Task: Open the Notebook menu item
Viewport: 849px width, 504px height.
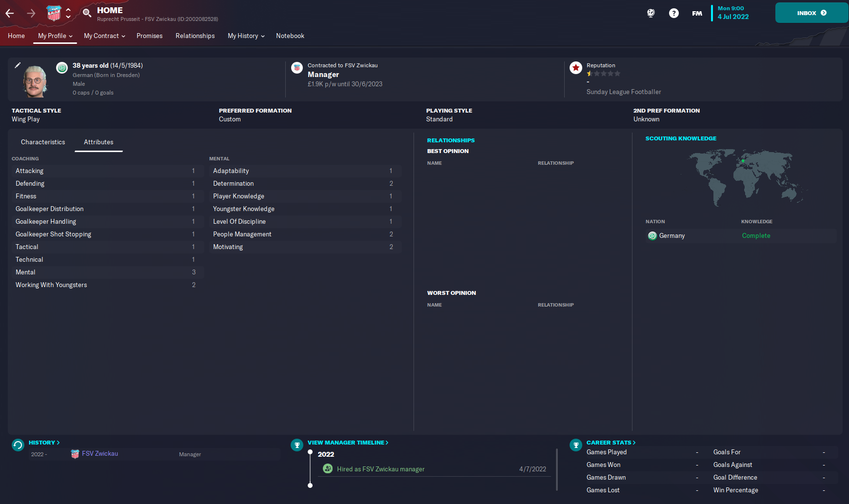Action: (x=290, y=36)
